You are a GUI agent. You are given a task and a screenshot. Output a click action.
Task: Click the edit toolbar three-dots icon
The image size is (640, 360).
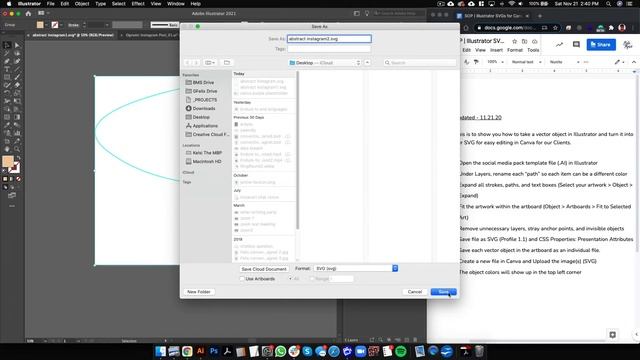(x=12, y=206)
